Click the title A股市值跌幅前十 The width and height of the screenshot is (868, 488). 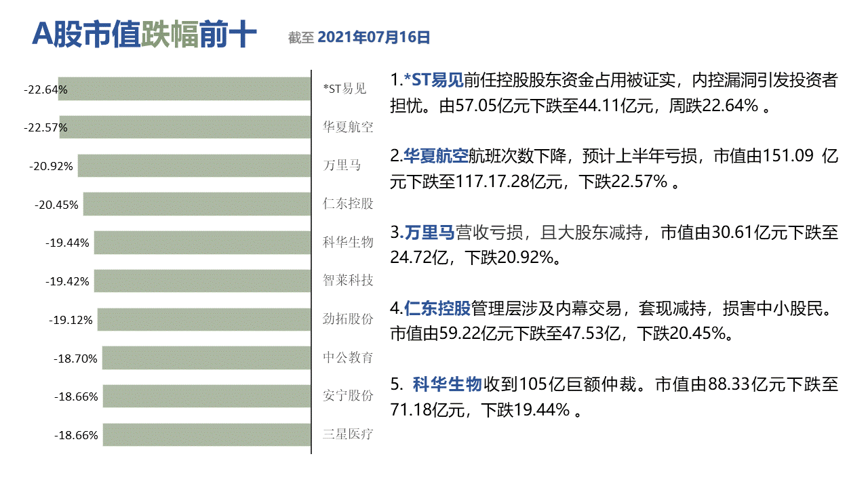(x=143, y=35)
